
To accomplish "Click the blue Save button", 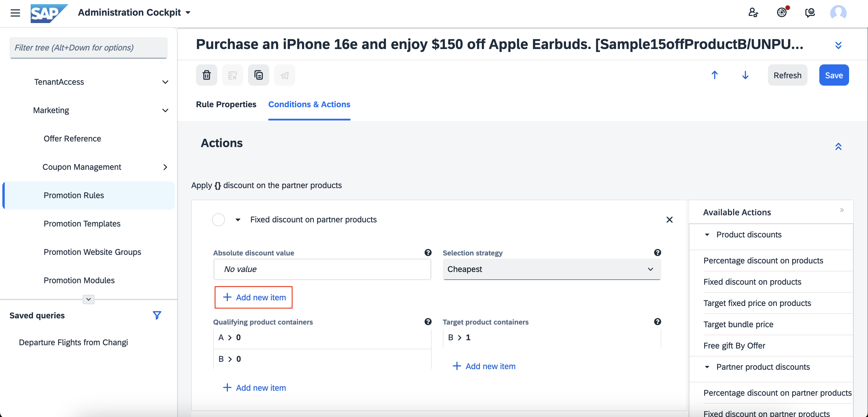I will (x=834, y=75).
